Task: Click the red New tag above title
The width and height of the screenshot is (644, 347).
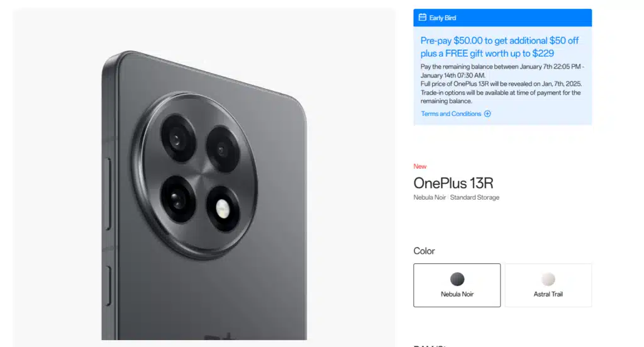Action: tap(419, 166)
